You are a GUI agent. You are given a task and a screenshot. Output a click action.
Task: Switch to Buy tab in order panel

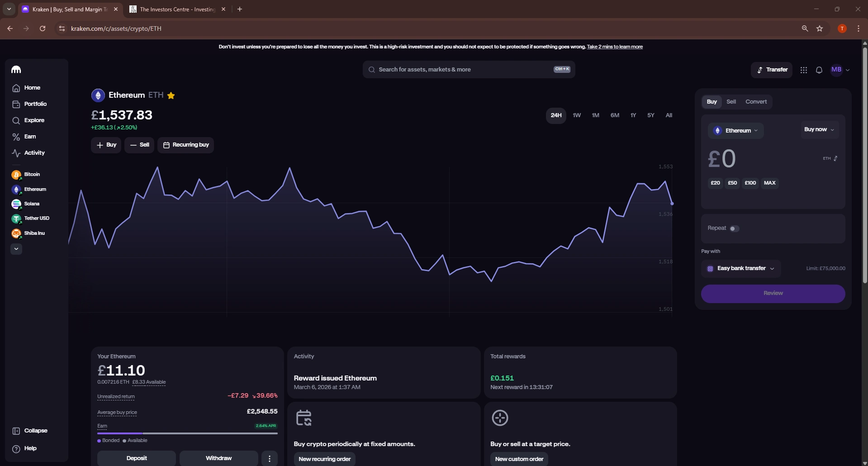tap(711, 102)
